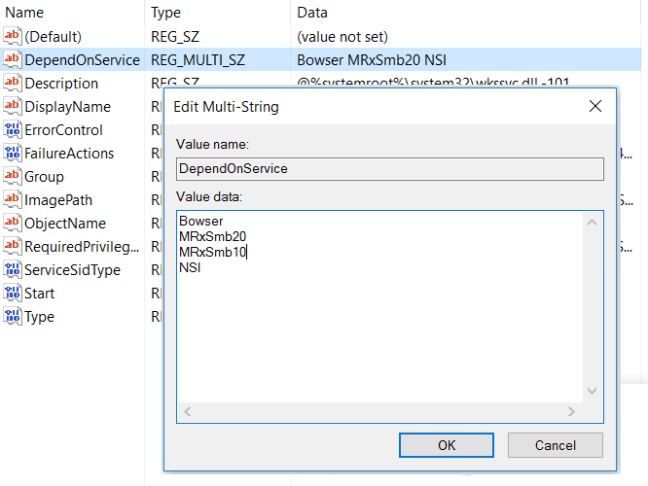Close the Edit Multi-String dialog
The width and height of the screenshot is (648, 486).
tap(595, 106)
